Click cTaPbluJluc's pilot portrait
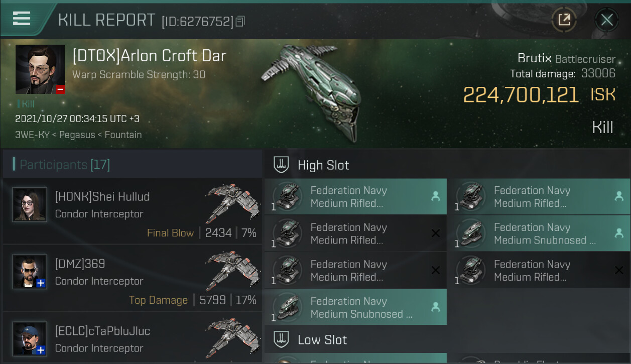This screenshot has height=364, width=631. 30,339
